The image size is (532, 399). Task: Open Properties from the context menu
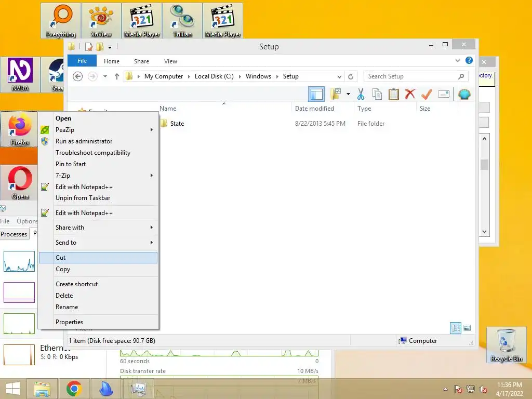(98, 322)
